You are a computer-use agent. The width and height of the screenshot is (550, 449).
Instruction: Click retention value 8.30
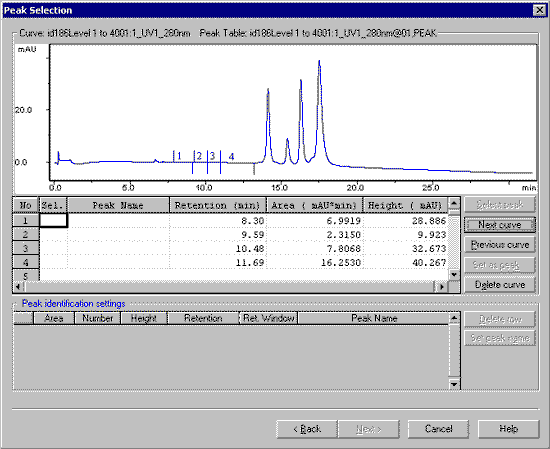pyautogui.click(x=253, y=221)
